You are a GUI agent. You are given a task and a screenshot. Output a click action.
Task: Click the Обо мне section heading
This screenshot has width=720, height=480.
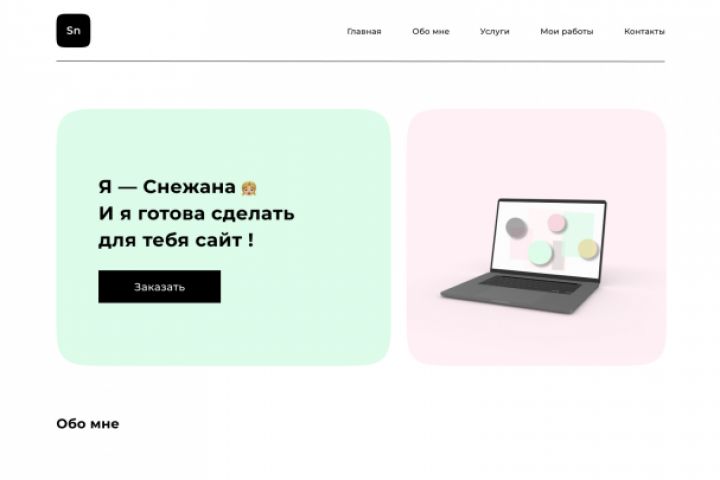88,424
